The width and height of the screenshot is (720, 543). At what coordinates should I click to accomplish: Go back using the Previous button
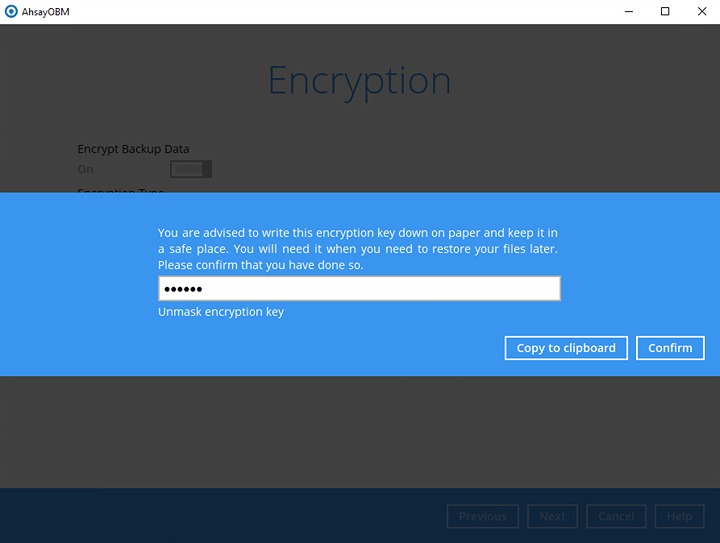tap(482, 516)
